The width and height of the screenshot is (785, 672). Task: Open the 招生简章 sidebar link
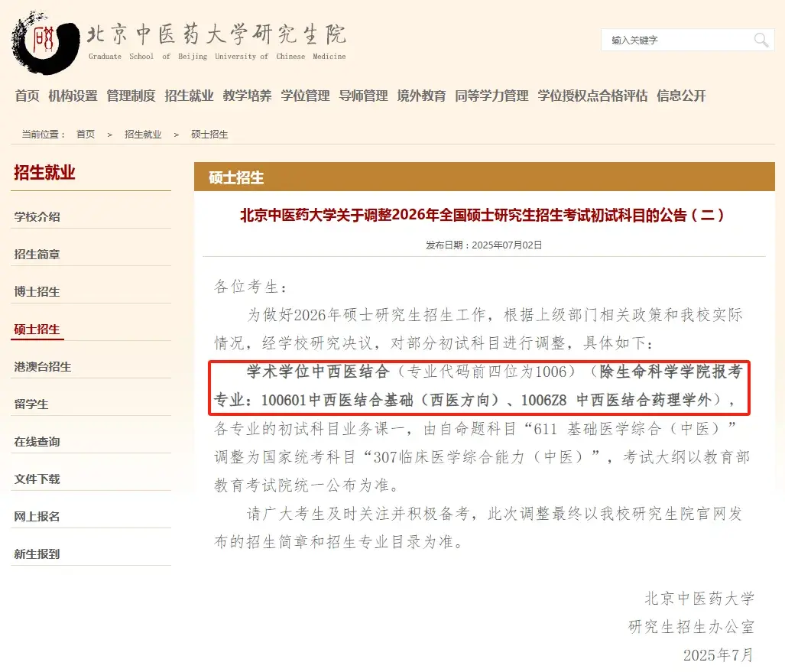point(37,254)
